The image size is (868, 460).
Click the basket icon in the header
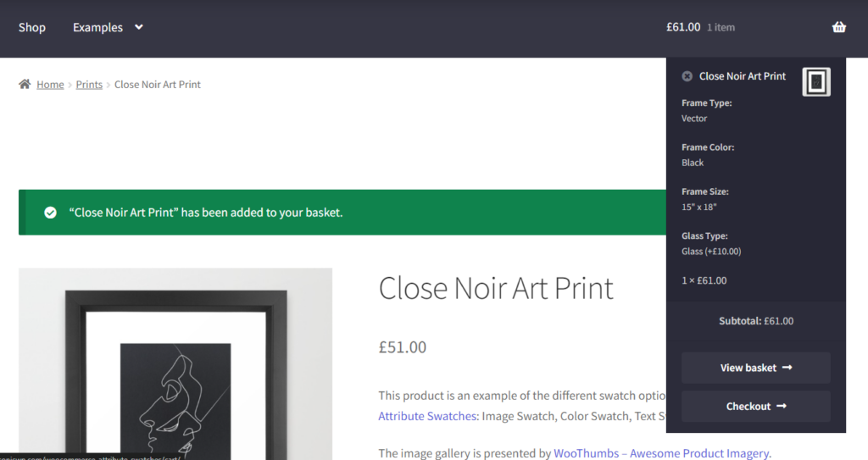(x=839, y=27)
